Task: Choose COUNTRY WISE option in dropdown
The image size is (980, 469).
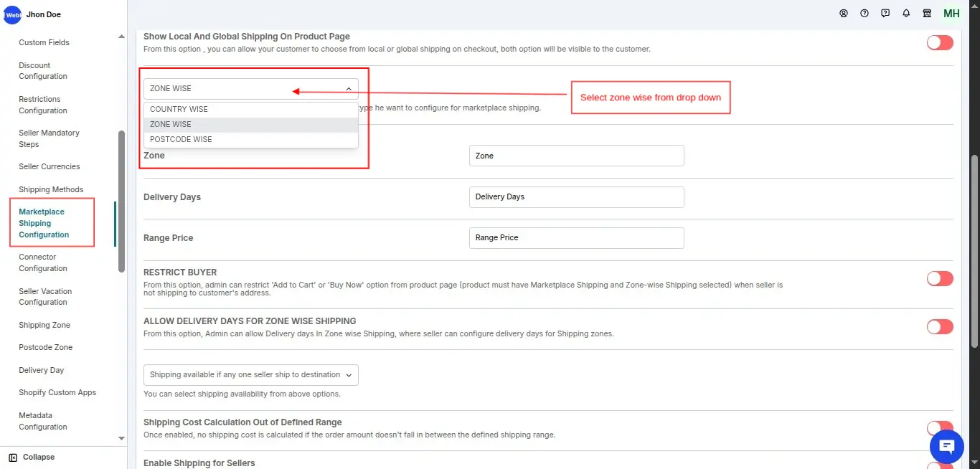Action: [179, 109]
